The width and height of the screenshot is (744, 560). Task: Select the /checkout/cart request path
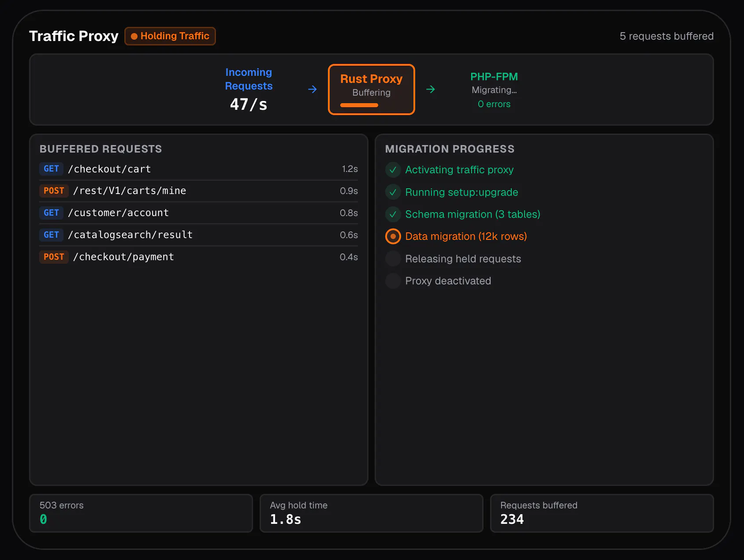click(109, 169)
